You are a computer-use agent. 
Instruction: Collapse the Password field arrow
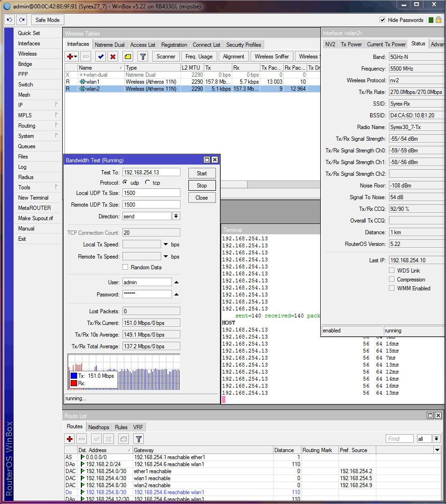click(x=176, y=295)
